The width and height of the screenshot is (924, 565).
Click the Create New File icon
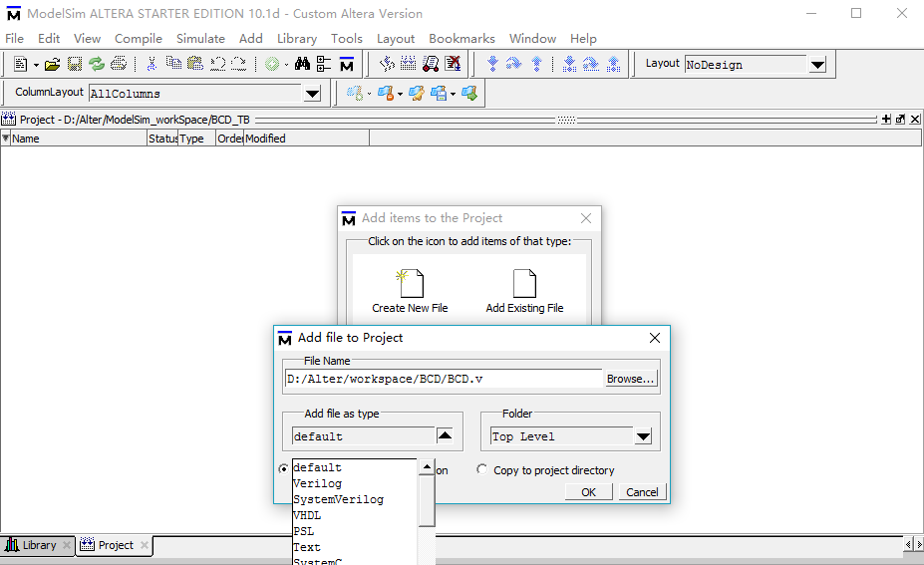pos(410,283)
